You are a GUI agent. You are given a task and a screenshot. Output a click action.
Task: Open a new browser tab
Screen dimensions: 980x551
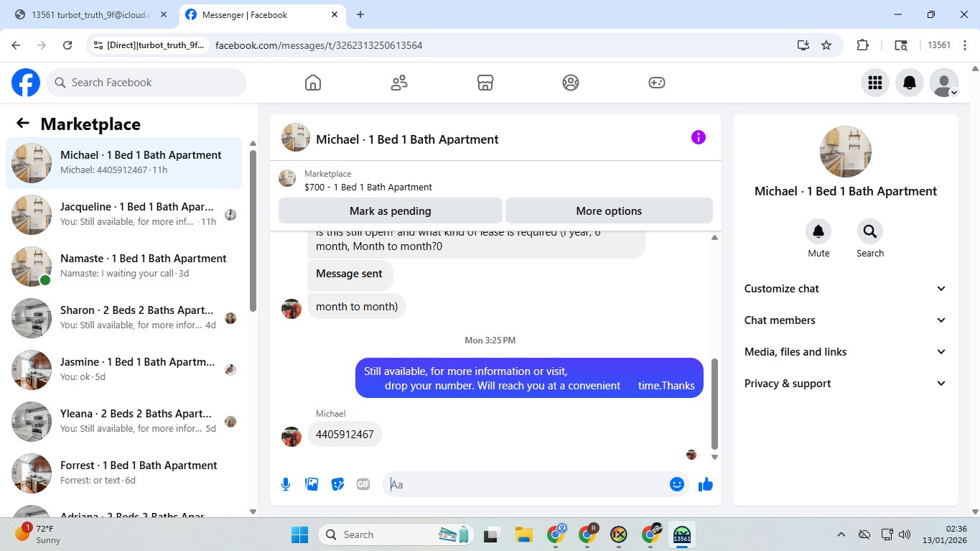[x=360, y=14]
